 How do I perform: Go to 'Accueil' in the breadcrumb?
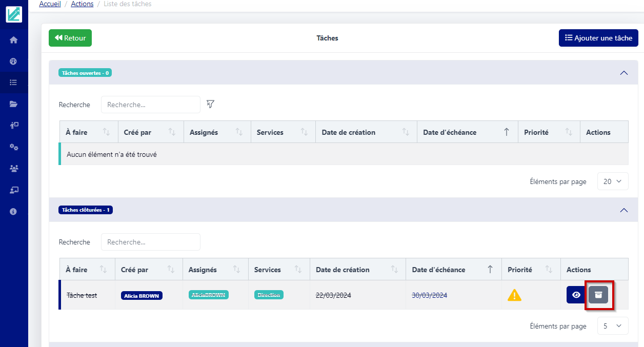[50, 4]
